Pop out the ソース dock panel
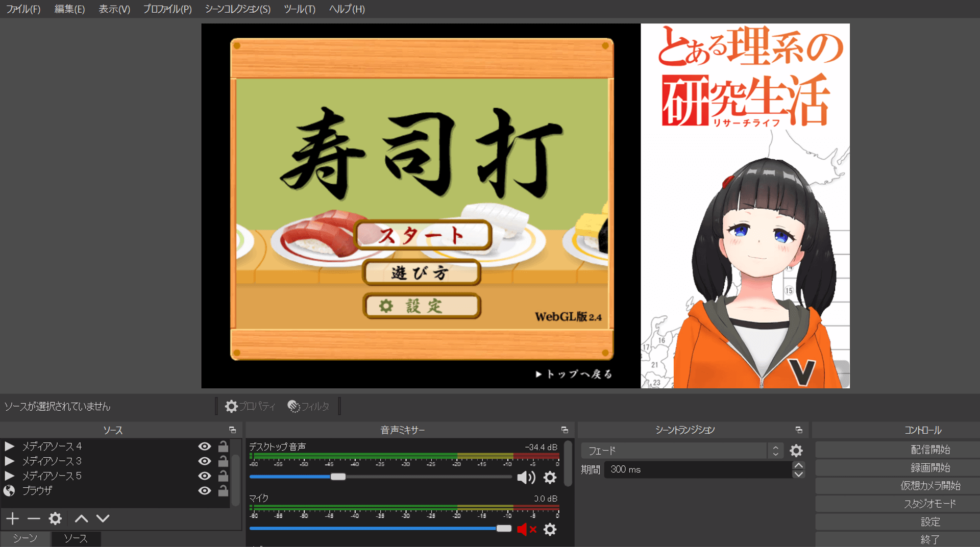The height and width of the screenshot is (547, 980). (232, 430)
